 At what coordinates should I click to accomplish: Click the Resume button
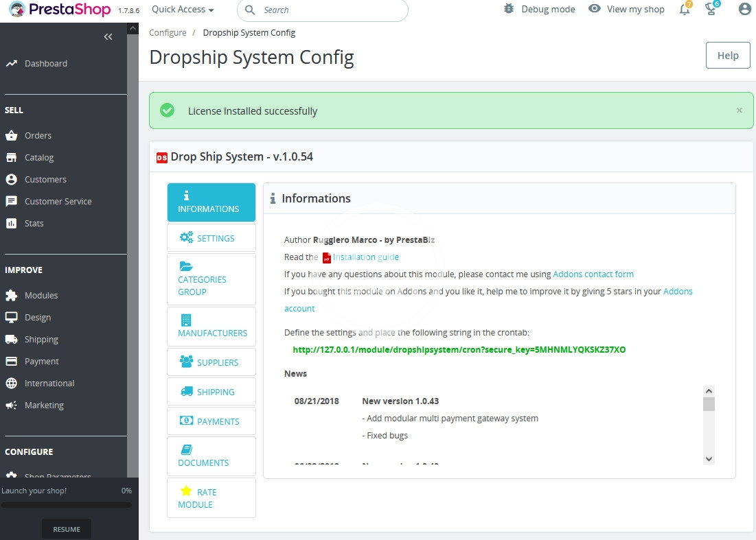coord(67,529)
